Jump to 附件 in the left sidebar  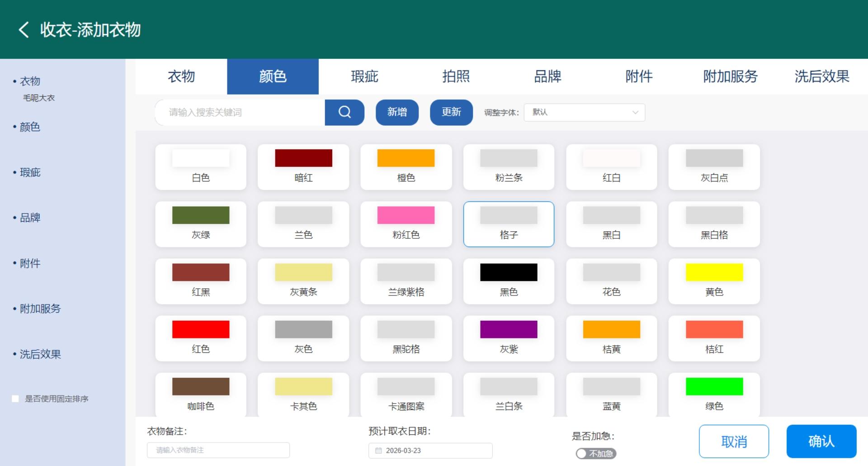click(x=30, y=263)
